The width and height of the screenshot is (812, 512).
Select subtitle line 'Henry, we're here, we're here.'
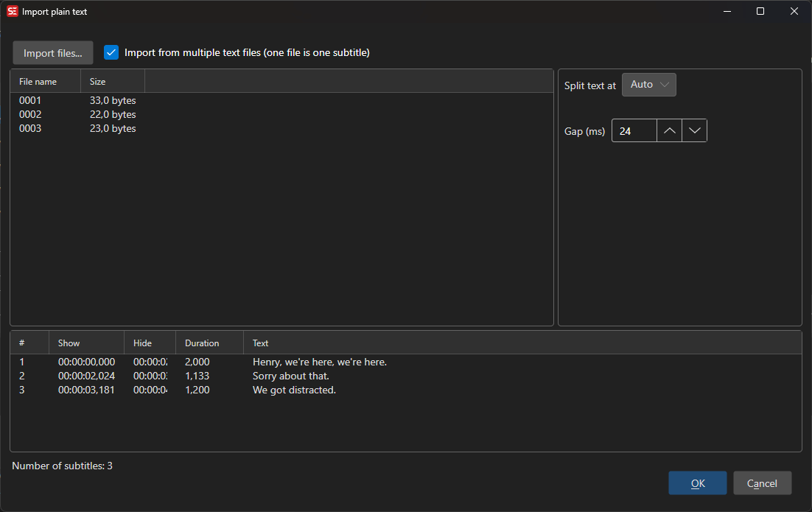[320, 362]
